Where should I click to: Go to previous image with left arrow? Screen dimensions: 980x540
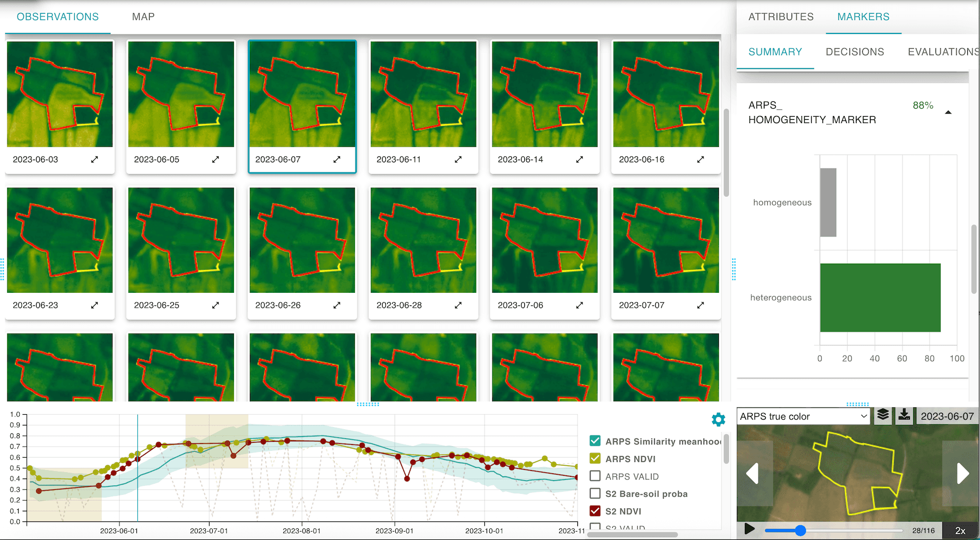coord(752,473)
